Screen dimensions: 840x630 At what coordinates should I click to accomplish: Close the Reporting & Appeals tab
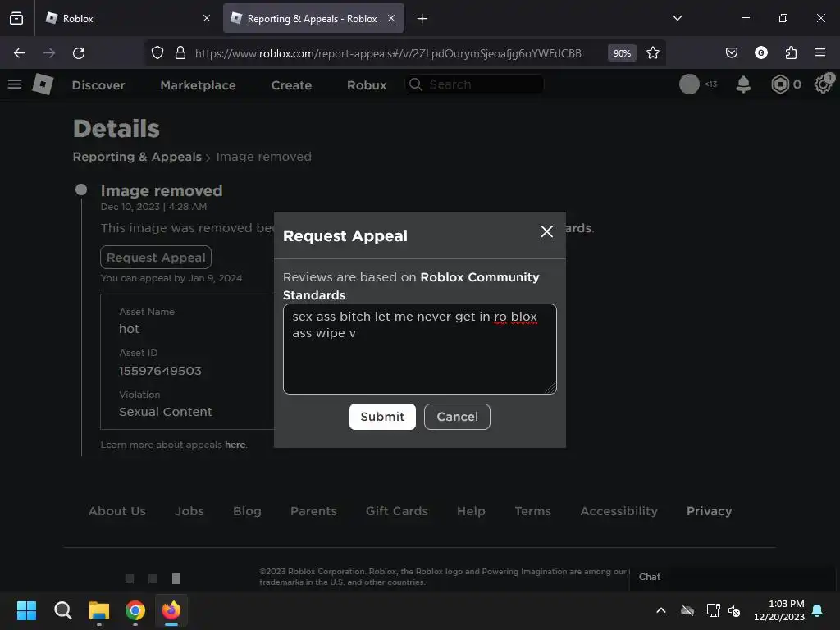[391, 18]
